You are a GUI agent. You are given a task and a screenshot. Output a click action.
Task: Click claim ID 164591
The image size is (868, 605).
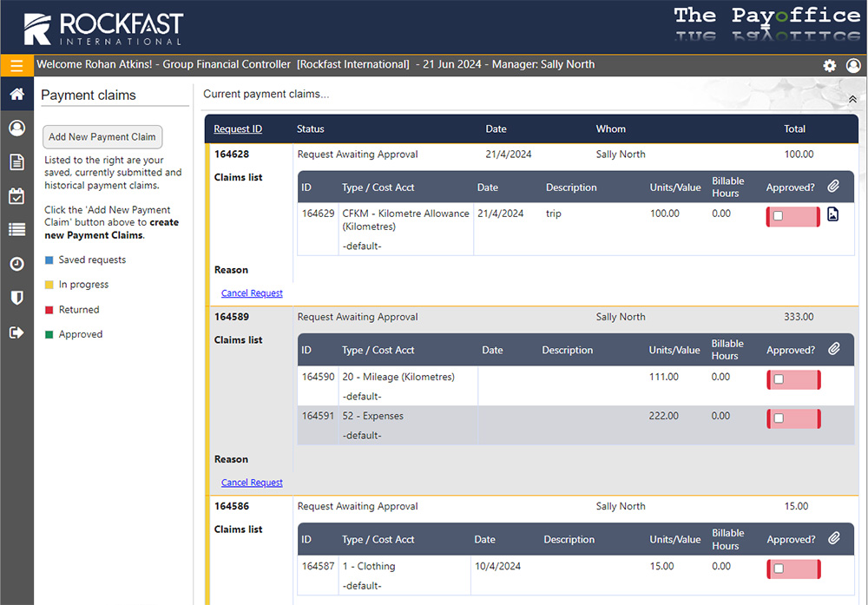(x=318, y=416)
